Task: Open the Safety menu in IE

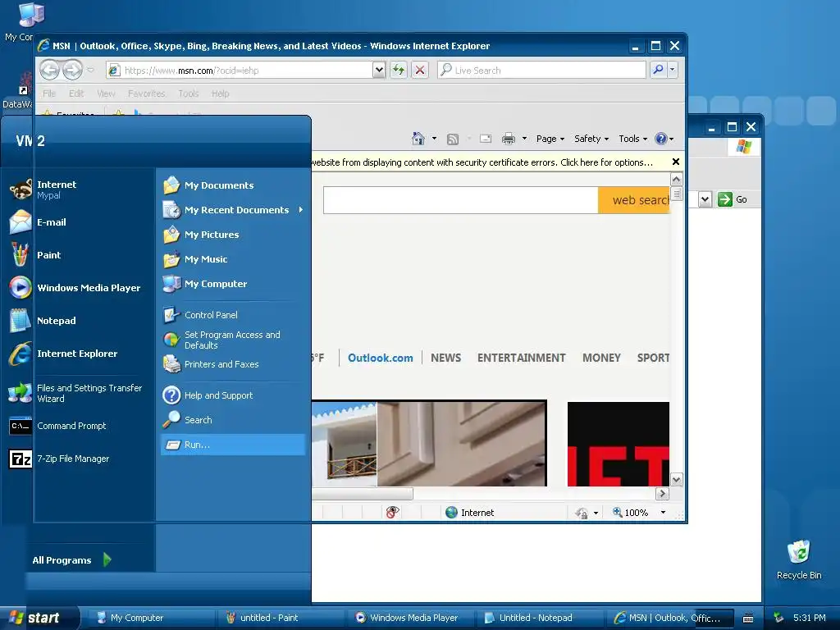Action: pyautogui.click(x=591, y=139)
